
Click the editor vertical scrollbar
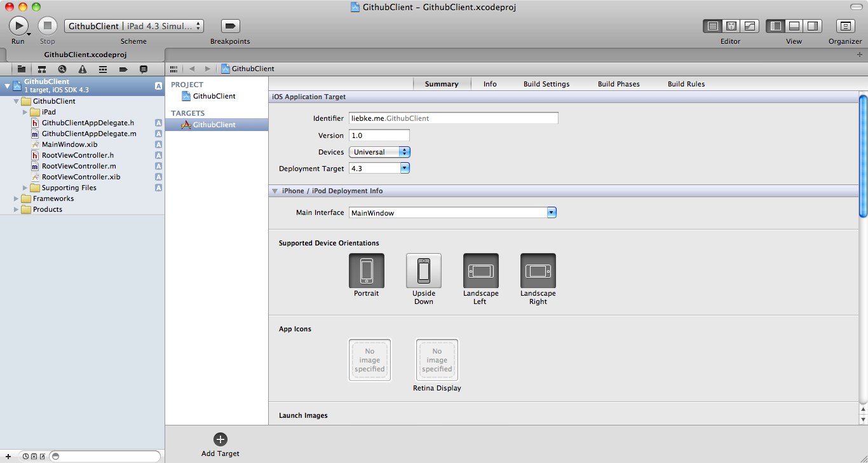[863, 156]
